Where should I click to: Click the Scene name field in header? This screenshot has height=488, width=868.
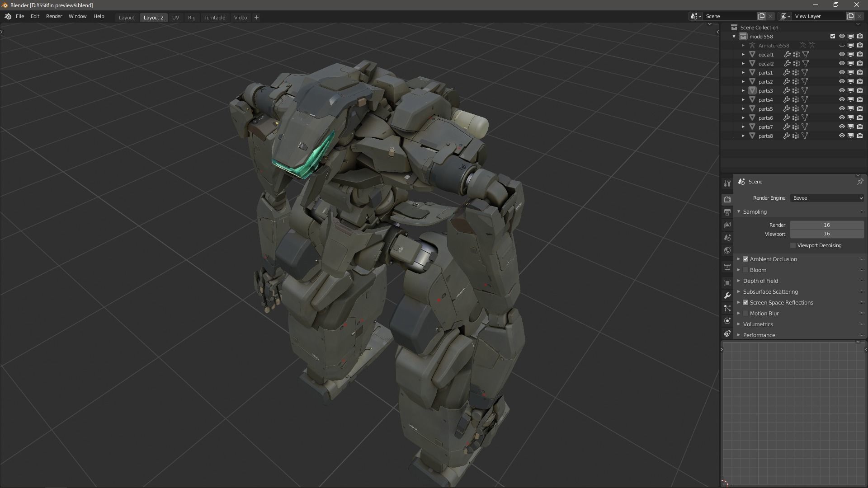point(730,16)
